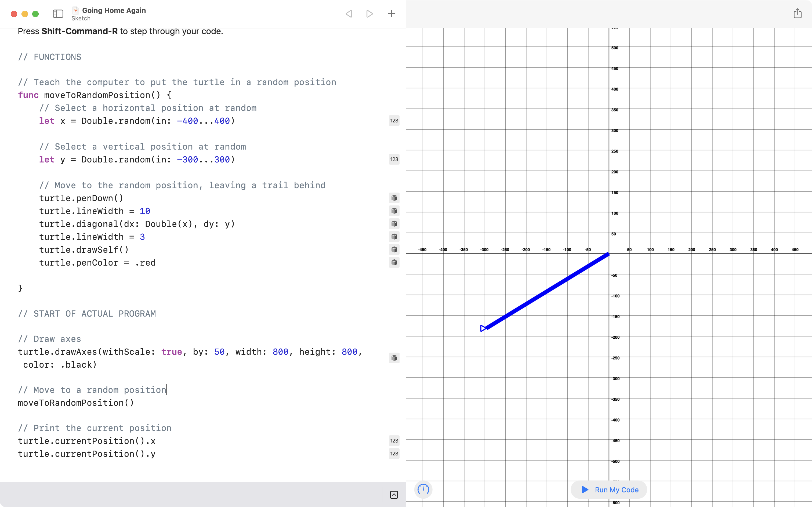Click the Going Home Again document title

(x=114, y=10)
